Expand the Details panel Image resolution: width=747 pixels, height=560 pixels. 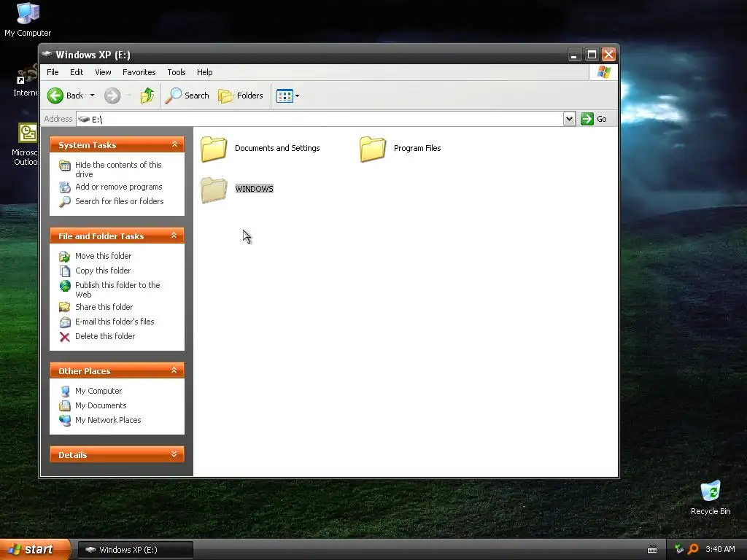(x=174, y=454)
